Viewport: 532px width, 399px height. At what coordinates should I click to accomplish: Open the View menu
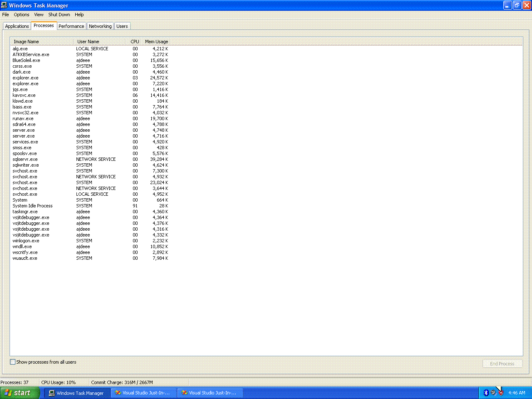[x=39, y=15]
